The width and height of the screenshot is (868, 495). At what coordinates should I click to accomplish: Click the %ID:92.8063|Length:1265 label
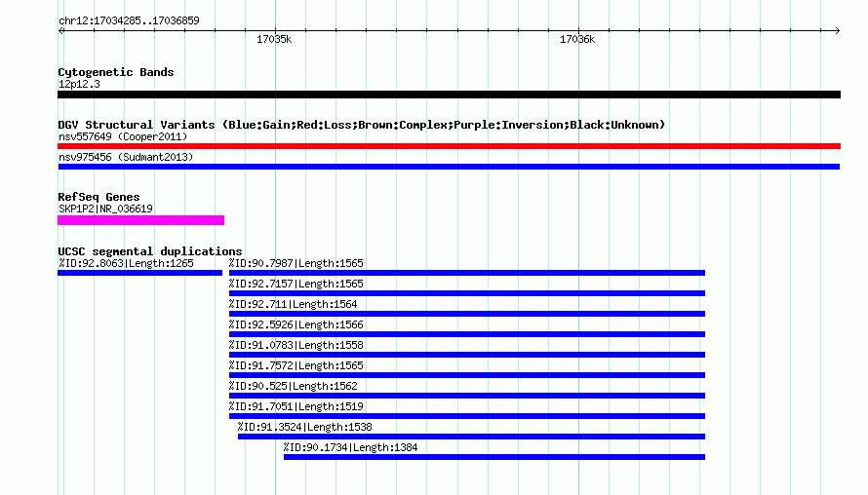pyautogui.click(x=126, y=263)
